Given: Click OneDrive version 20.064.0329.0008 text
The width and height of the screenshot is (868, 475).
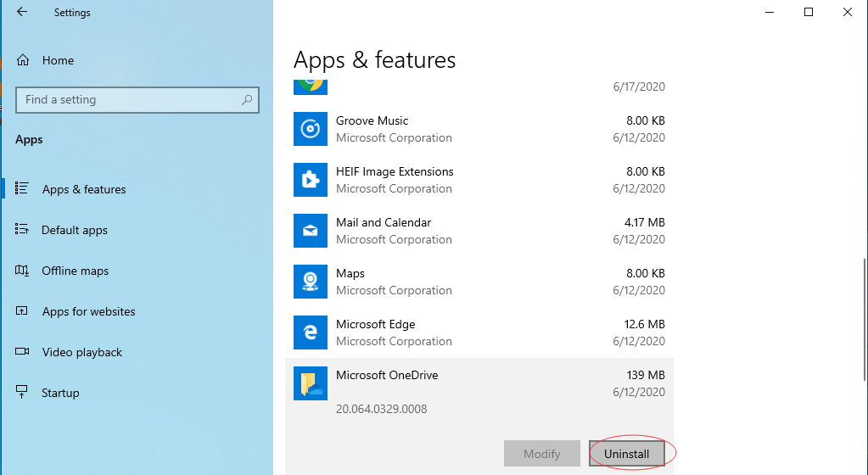Looking at the screenshot, I should [x=382, y=409].
